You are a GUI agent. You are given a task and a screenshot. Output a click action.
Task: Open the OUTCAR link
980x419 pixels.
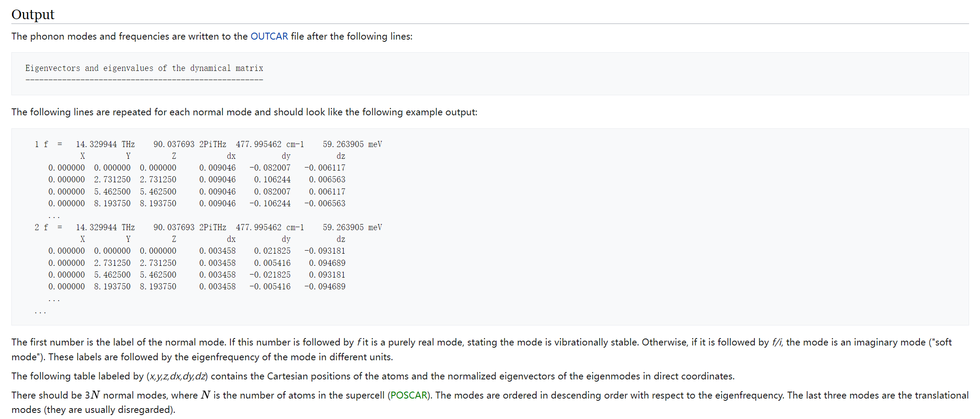click(269, 36)
